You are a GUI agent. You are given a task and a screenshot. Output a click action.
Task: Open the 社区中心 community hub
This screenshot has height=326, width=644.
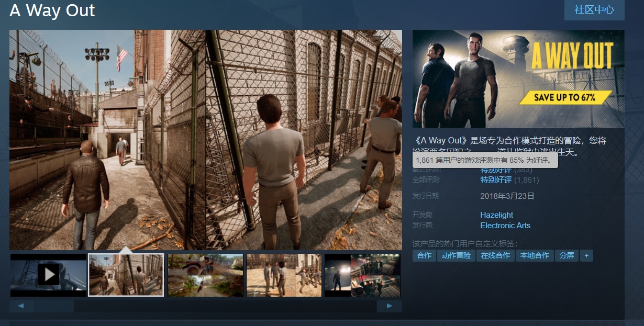pyautogui.click(x=594, y=10)
